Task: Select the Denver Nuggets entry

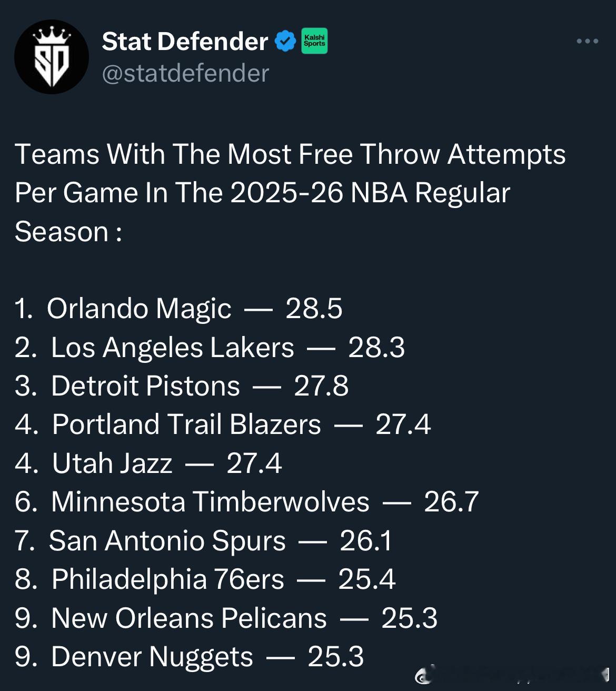Action: click(x=152, y=656)
